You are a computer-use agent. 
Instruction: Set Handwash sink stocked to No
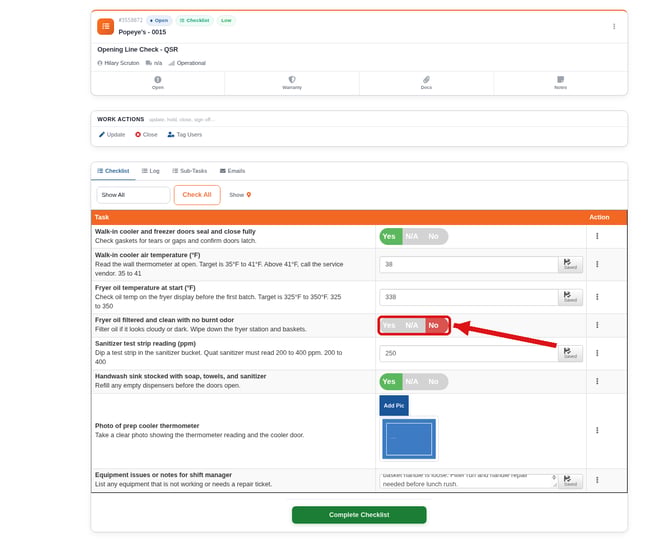434,382
